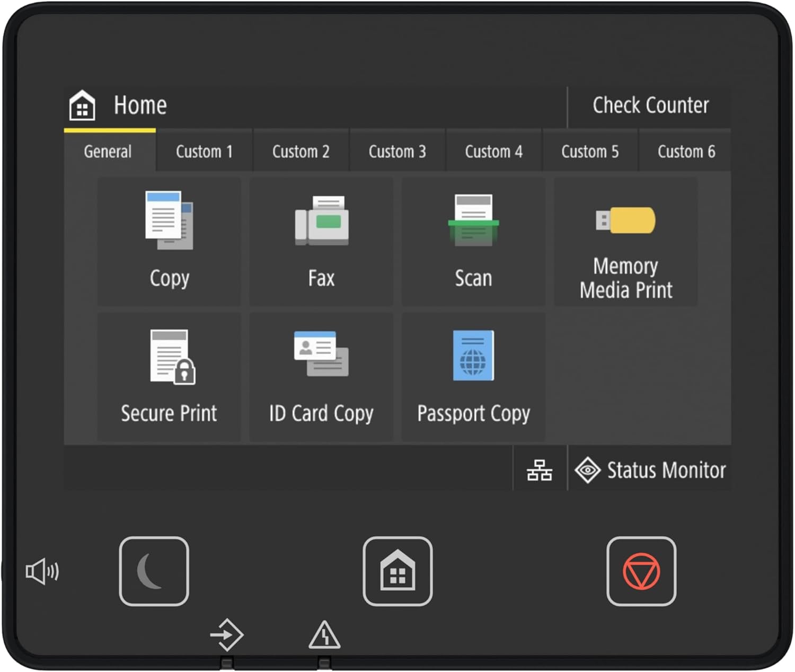Switch to the Custom 3 tab

pos(396,152)
